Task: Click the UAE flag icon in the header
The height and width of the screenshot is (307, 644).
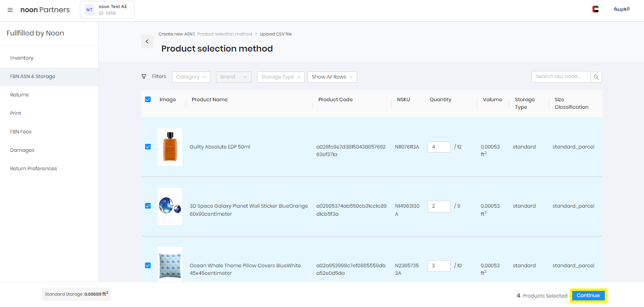Action: 595,9
